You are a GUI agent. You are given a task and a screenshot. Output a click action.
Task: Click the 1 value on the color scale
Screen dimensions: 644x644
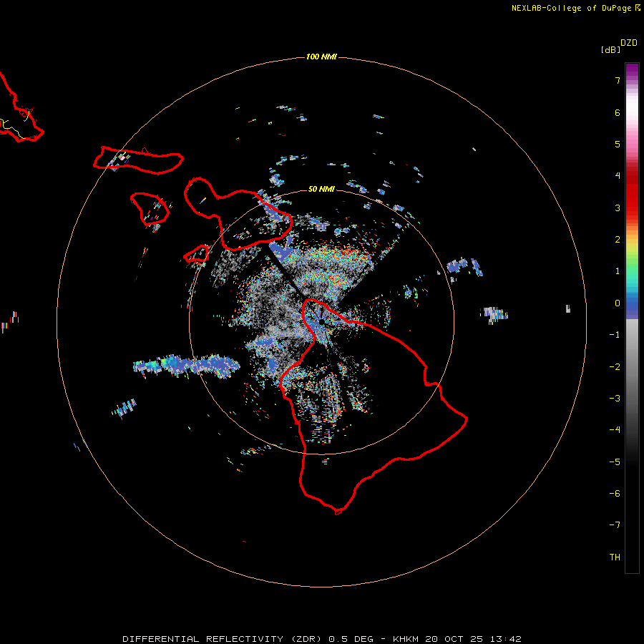coord(618,271)
